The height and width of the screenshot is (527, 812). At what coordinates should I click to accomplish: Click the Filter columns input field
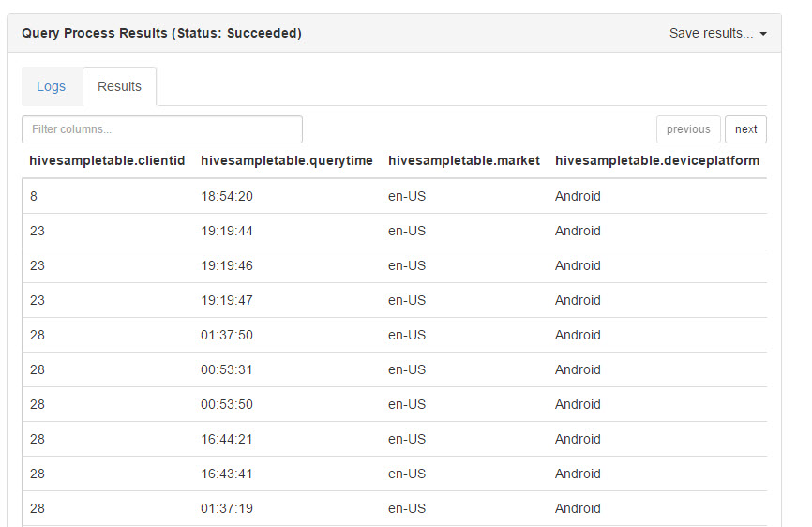point(162,129)
